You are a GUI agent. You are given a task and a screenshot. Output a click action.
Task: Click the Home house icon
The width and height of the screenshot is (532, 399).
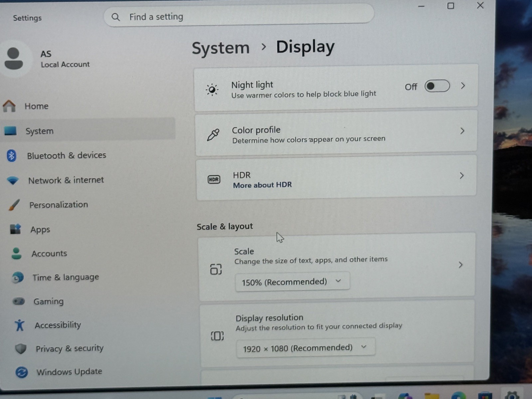[9, 106]
